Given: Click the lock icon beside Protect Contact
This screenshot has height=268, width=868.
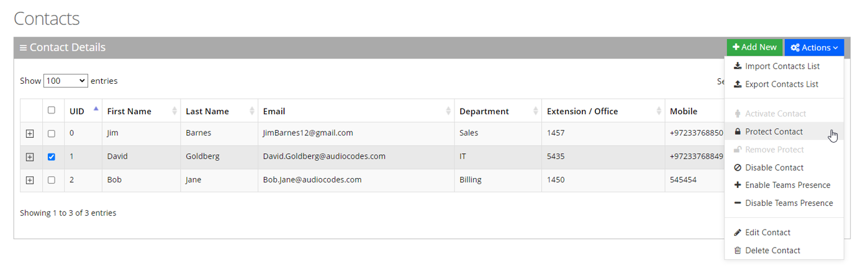Looking at the screenshot, I should pos(738,132).
